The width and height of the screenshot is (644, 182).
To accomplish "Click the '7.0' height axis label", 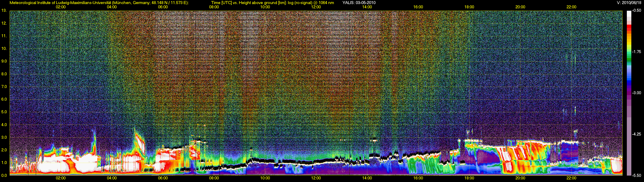I will click(4, 87).
